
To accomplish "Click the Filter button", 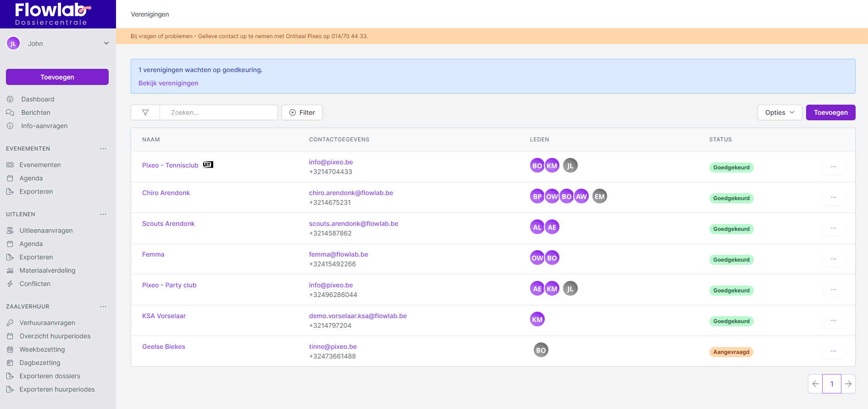I will click(302, 112).
